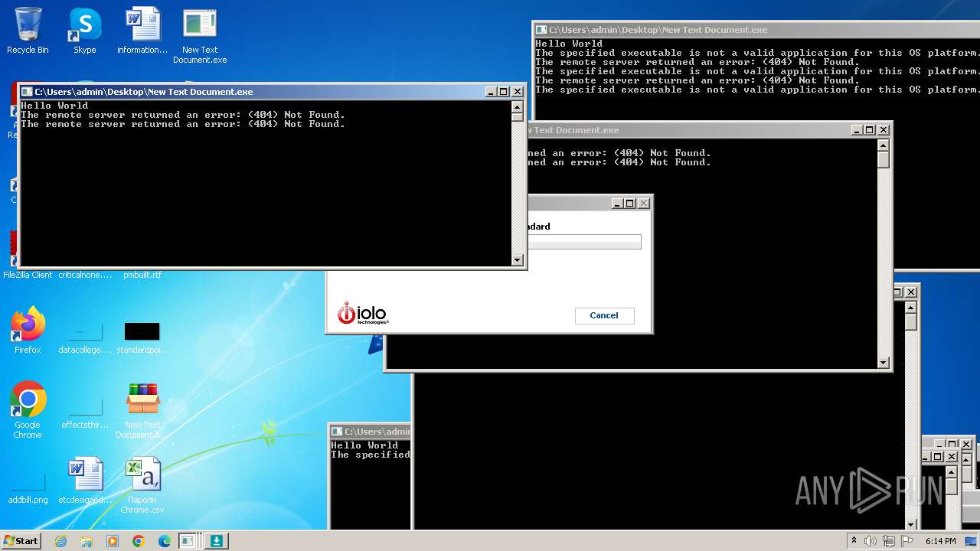
Task: Open the Recycle Bin desktop icon
Action: click(28, 31)
